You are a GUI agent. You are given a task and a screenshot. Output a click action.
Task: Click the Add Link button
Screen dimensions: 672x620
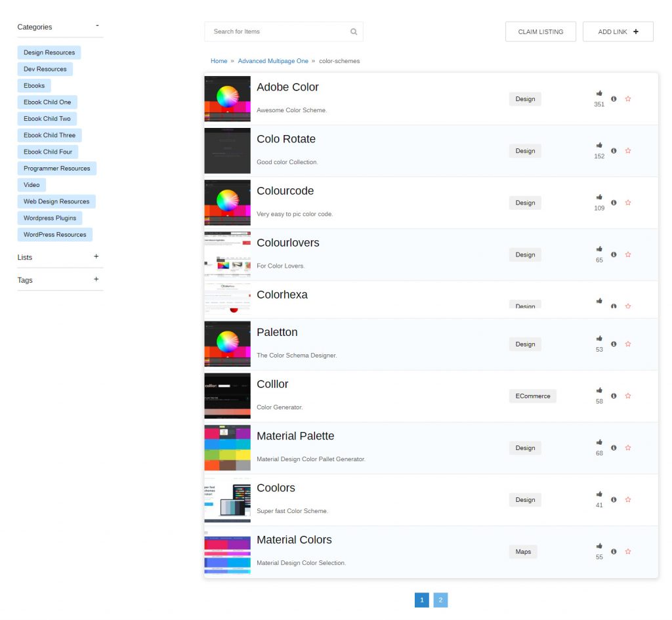(618, 31)
